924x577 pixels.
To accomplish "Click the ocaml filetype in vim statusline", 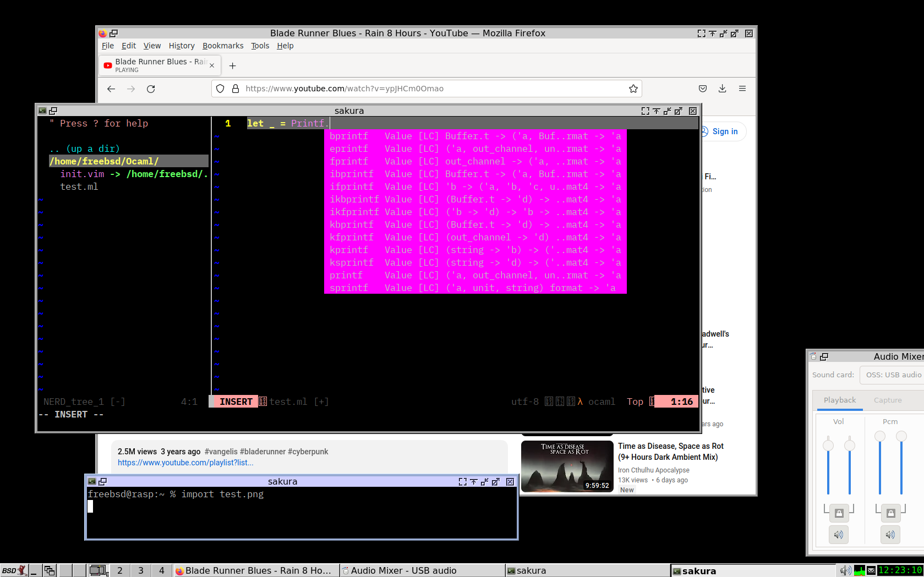I will tap(602, 402).
